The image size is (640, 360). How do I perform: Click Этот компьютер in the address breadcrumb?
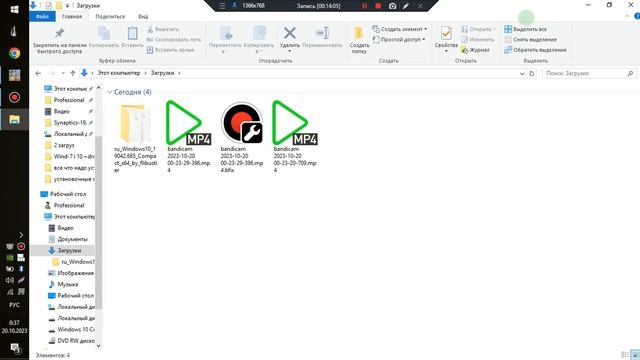click(x=118, y=73)
